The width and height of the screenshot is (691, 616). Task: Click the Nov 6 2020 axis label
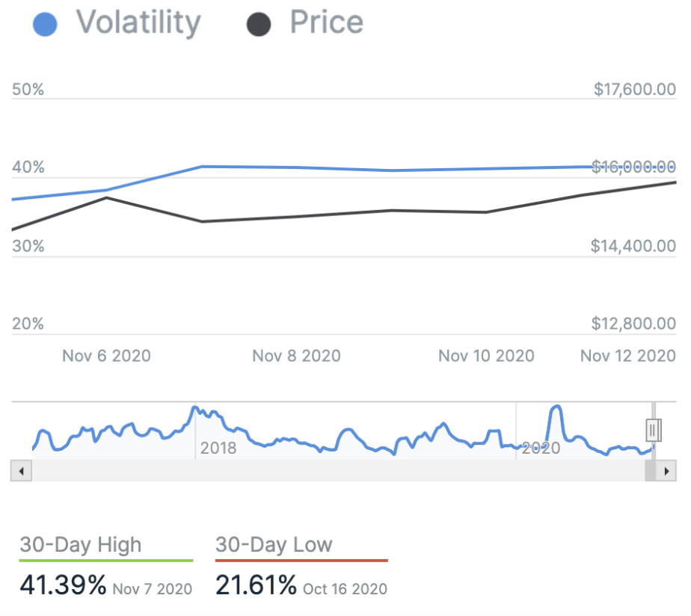106,355
